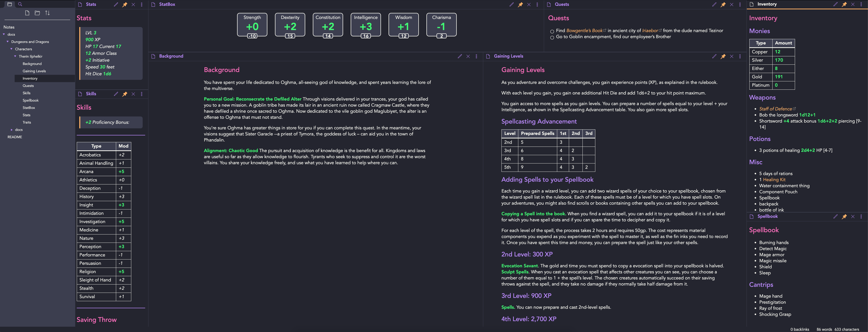Collapse the Therin Ilphelkir folder

[15, 56]
